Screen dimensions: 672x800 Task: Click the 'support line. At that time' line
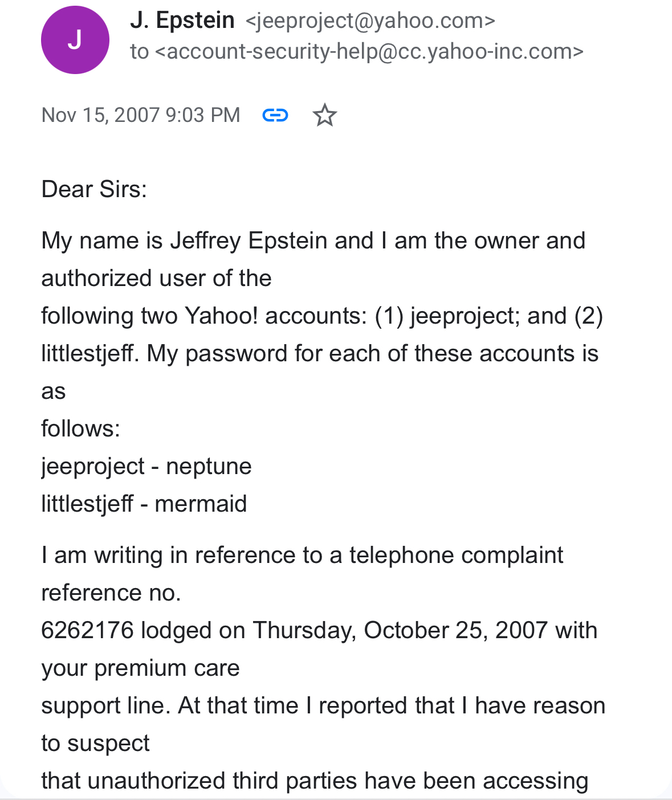click(323, 705)
